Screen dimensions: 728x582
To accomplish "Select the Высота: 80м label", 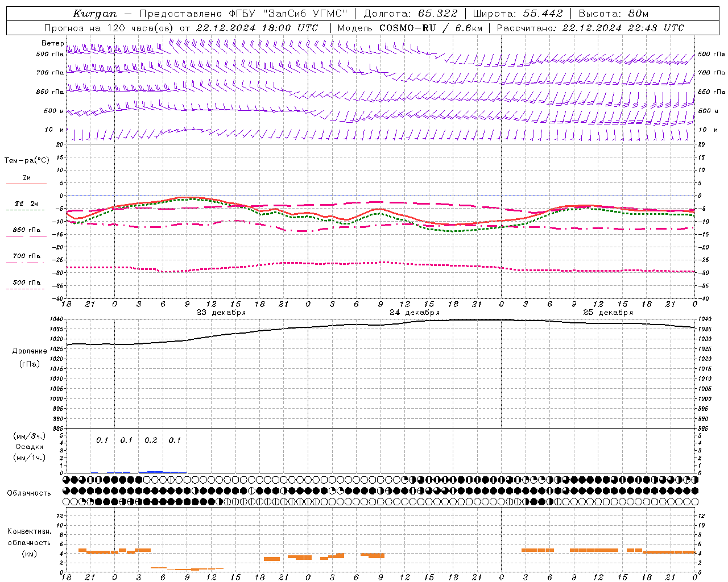I will 613,14.
